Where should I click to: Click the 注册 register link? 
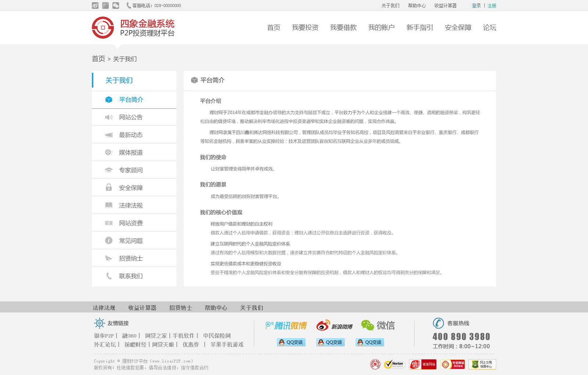(492, 6)
